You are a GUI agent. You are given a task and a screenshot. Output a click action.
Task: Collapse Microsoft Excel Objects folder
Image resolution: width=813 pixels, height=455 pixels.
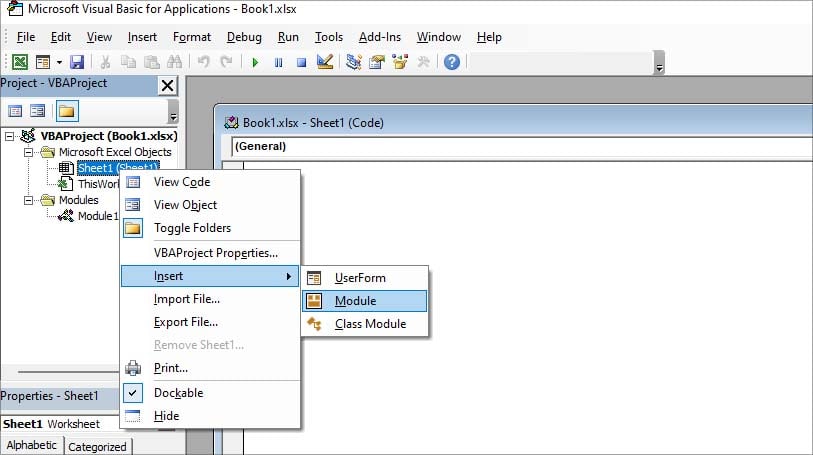point(29,152)
